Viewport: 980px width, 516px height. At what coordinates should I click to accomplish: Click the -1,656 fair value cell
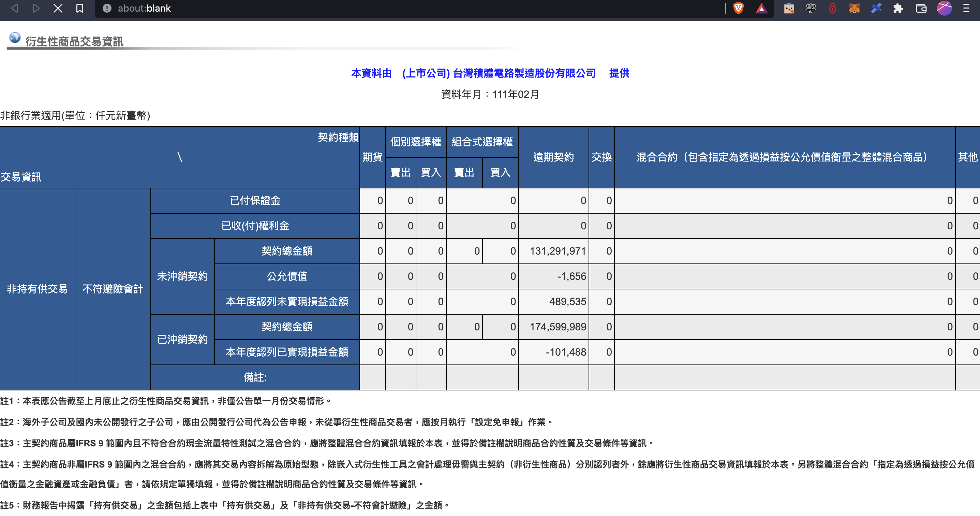coord(553,276)
